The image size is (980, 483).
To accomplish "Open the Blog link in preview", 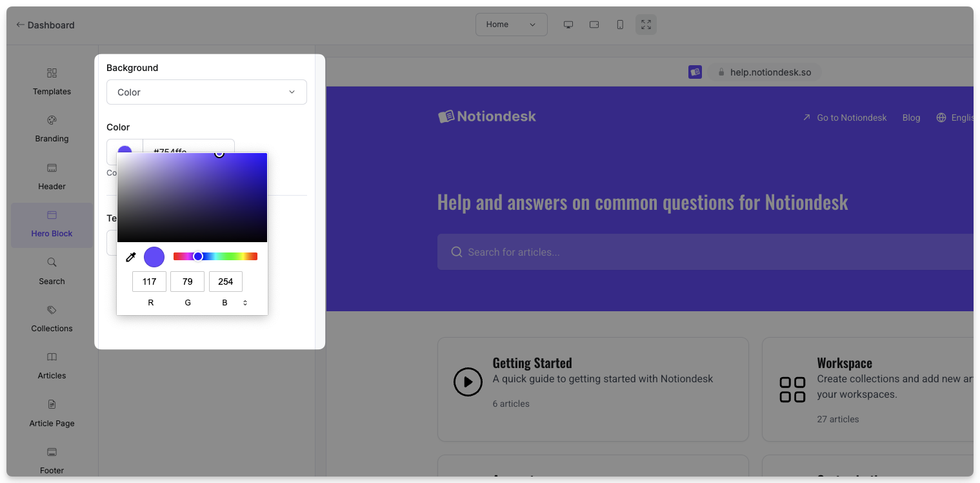I will [911, 118].
